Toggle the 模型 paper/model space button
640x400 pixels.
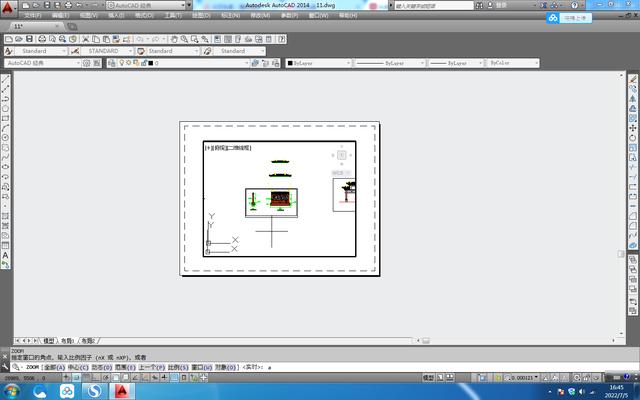[429, 377]
